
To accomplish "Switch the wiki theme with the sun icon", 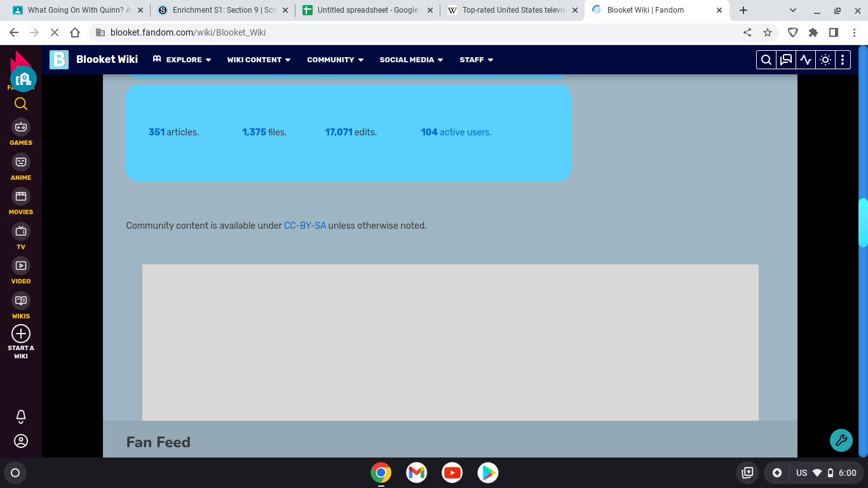I will [x=825, y=59].
